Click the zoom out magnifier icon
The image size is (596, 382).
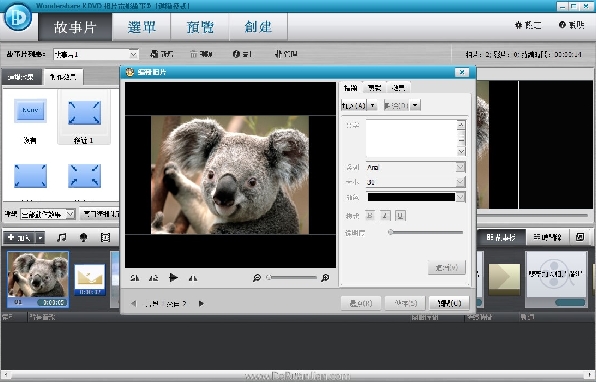pyautogui.click(x=257, y=278)
